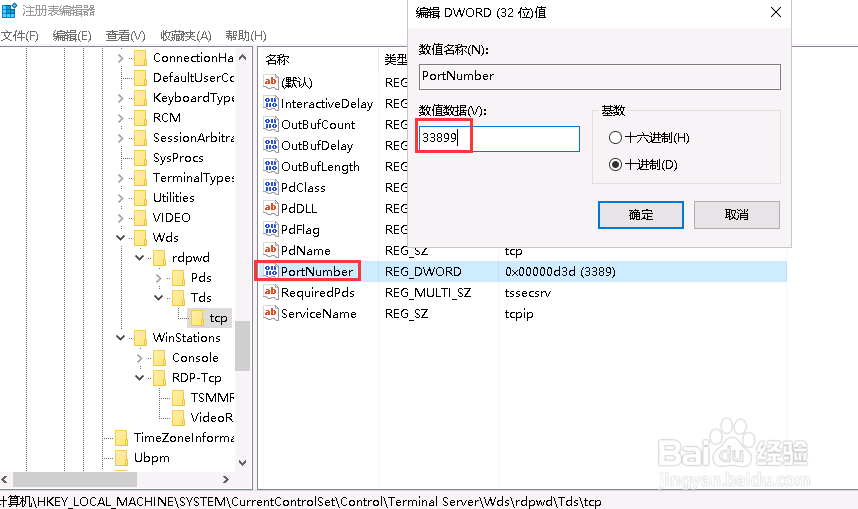Click the OutBufCount DWORD icon
The height and width of the screenshot is (509, 858).
tap(270, 124)
